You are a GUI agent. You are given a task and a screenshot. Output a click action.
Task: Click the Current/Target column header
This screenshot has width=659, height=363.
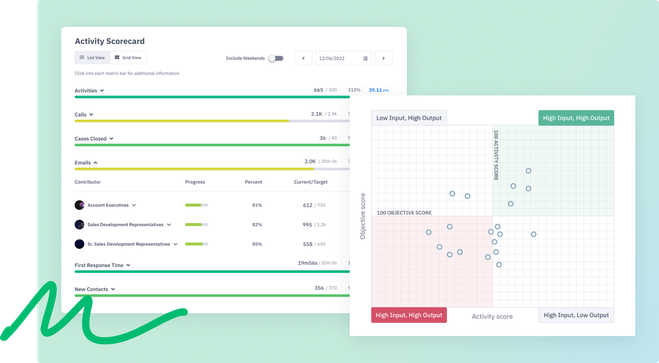[x=311, y=182]
